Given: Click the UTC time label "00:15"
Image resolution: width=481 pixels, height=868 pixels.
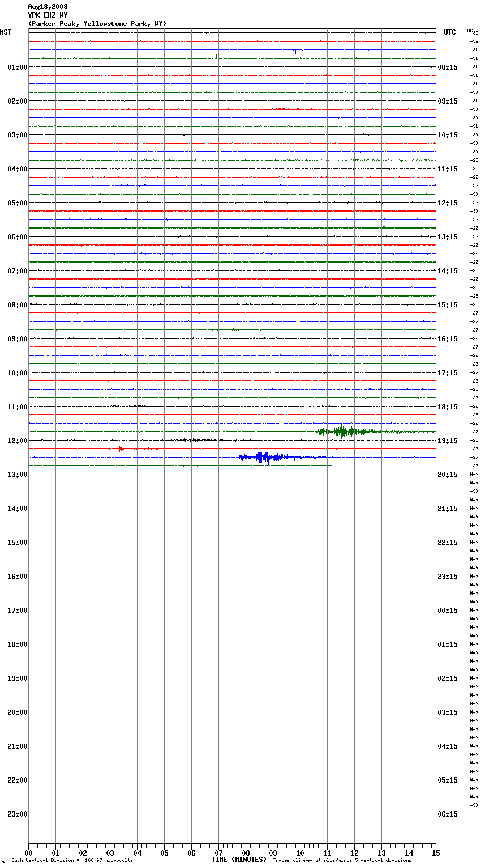Looking at the screenshot, I should click(x=448, y=611).
